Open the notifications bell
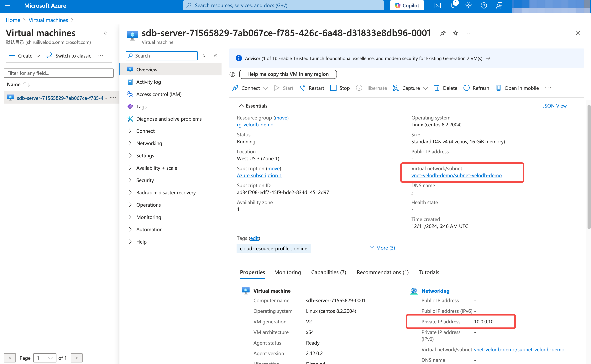Viewport: 591px width, 364px height. 453,6
